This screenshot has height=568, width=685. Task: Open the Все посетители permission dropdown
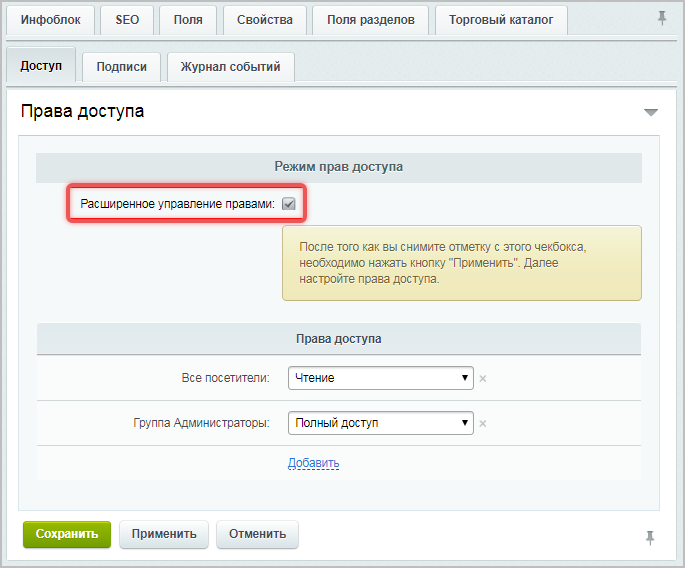(380, 378)
